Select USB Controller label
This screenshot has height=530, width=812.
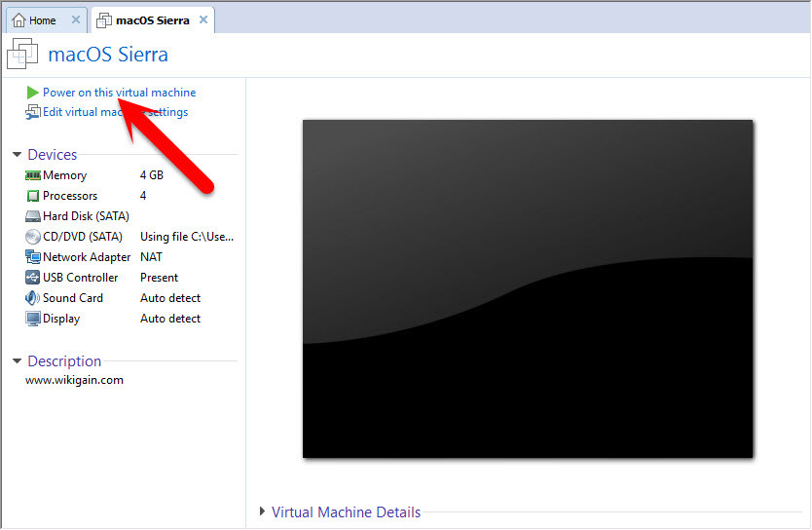[80, 277]
